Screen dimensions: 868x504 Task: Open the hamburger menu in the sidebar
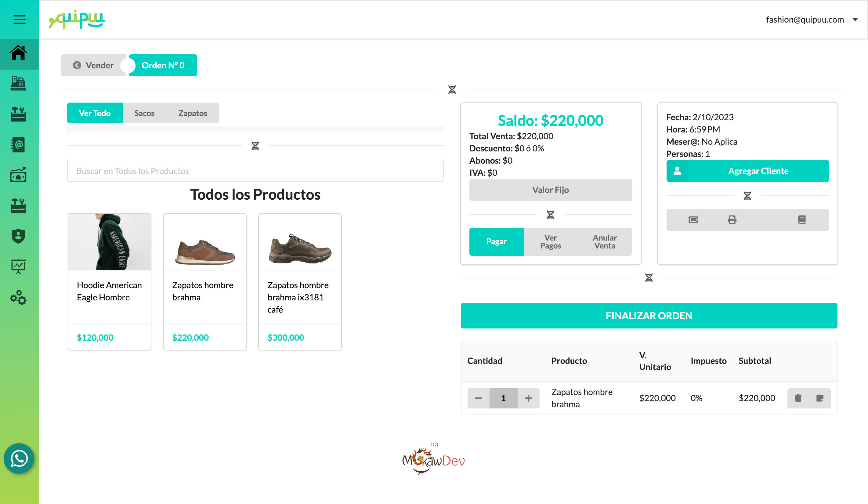tap(19, 19)
